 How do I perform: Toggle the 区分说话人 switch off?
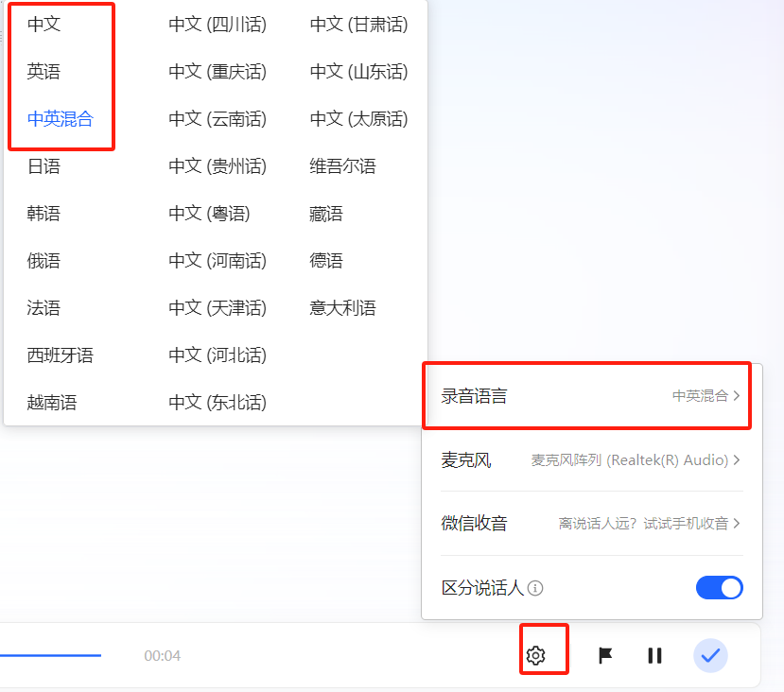719,587
